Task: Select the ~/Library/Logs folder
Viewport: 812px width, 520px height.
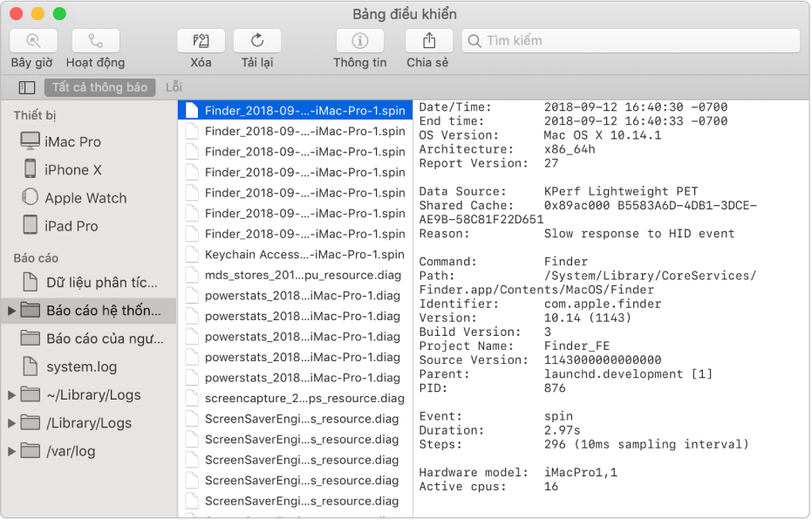Action: click(89, 395)
